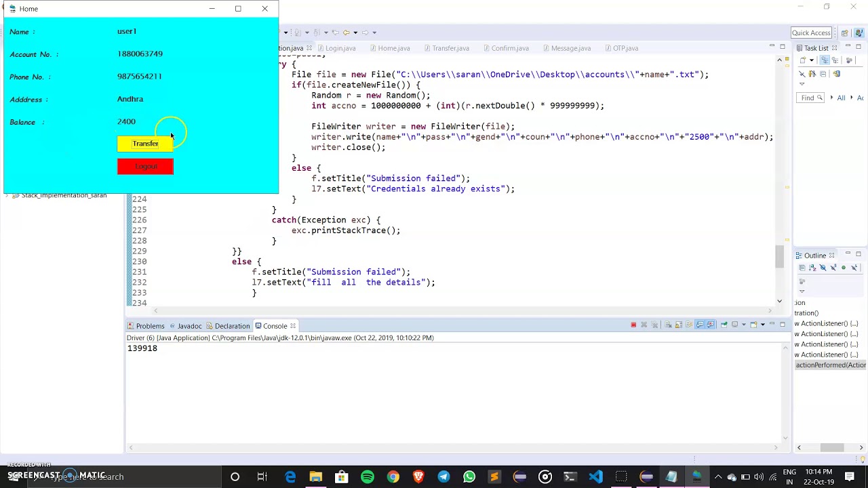868x488 pixels.
Task: Remove launch icon in Console toolbar
Action: pos(644,325)
